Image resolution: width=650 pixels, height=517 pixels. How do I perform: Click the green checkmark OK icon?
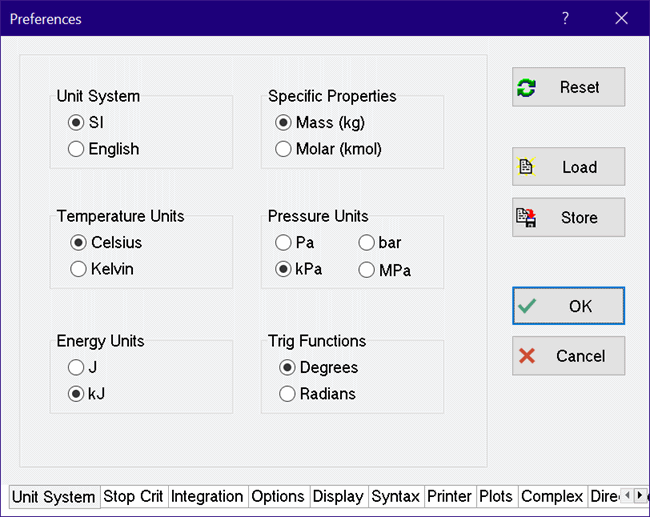527,307
